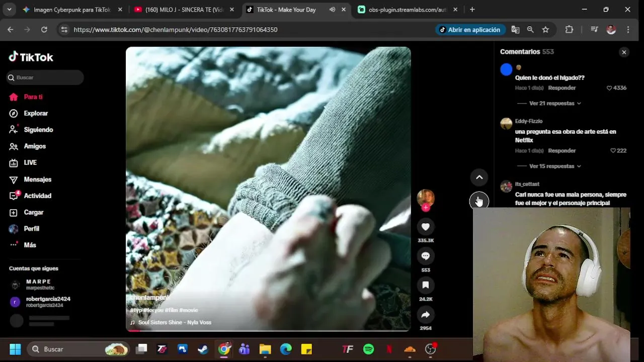Click the TikTok Buscar search field

(x=45, y=77)
